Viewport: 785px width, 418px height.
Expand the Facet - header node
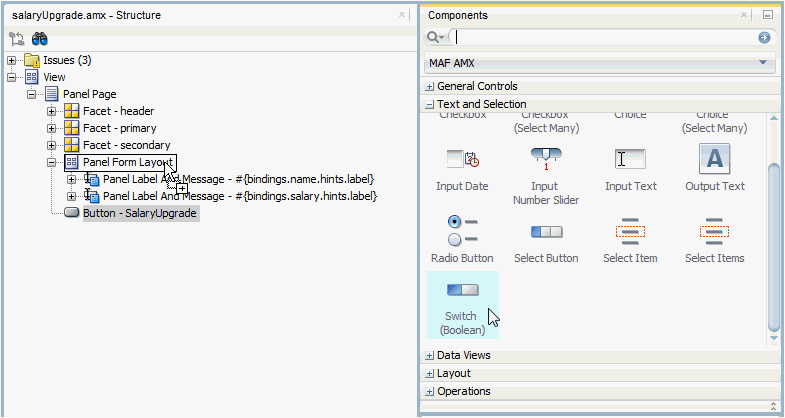[x=52, y=112]
